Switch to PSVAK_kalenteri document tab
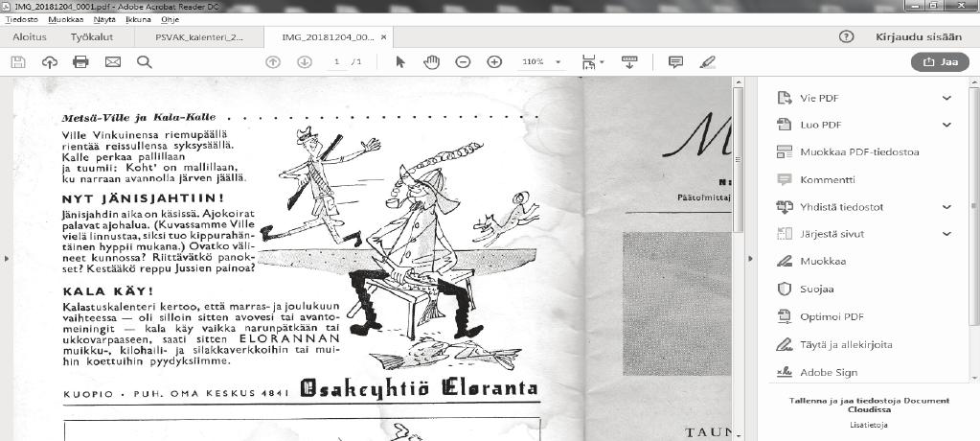 tap(199, 36)
